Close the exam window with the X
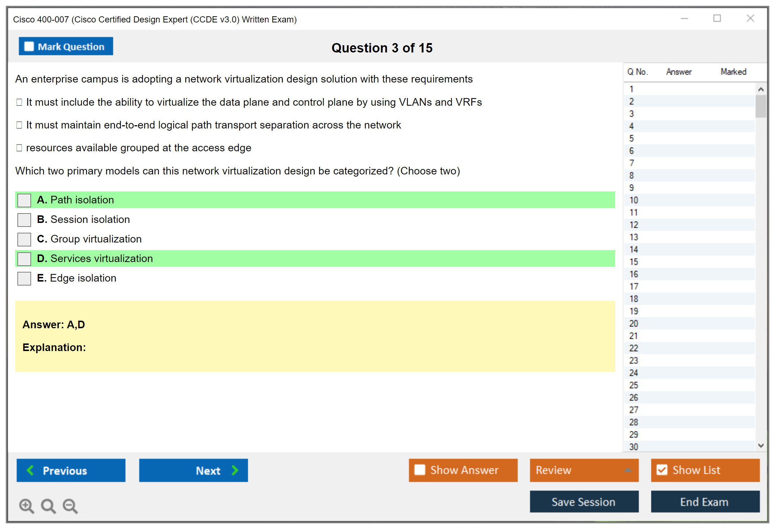 tap(750, 18)
